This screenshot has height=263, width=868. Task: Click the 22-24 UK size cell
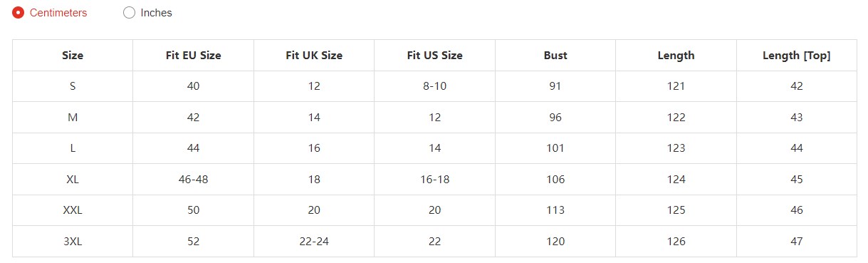(x=314, y=242)
